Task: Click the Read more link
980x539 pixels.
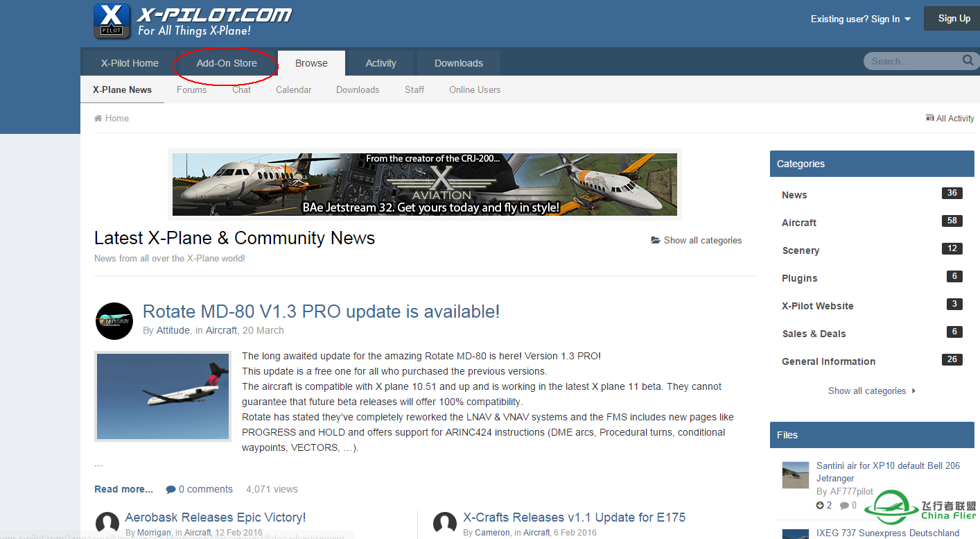Action: [123, 490]
